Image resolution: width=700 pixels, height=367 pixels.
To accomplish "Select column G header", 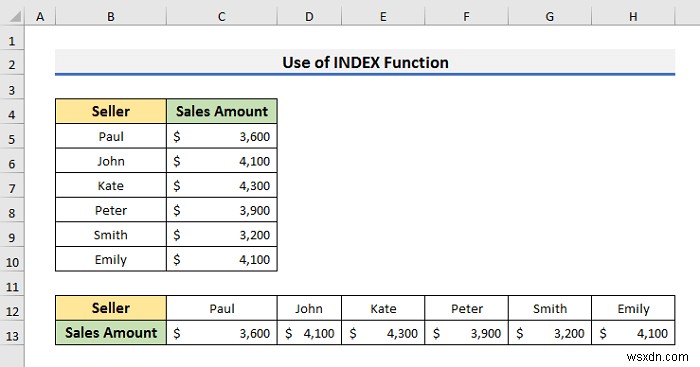I will click(550, 17).
